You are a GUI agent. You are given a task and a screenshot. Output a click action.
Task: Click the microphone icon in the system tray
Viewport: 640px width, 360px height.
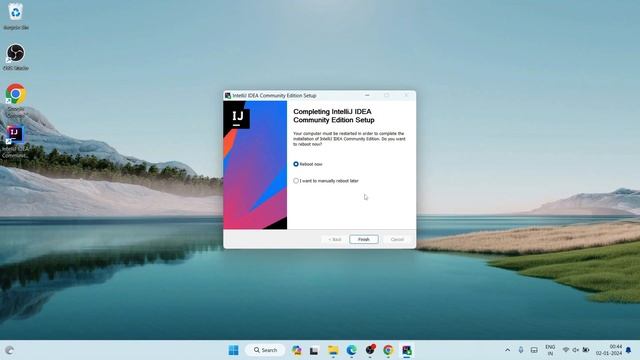click(x=521, y=350)
